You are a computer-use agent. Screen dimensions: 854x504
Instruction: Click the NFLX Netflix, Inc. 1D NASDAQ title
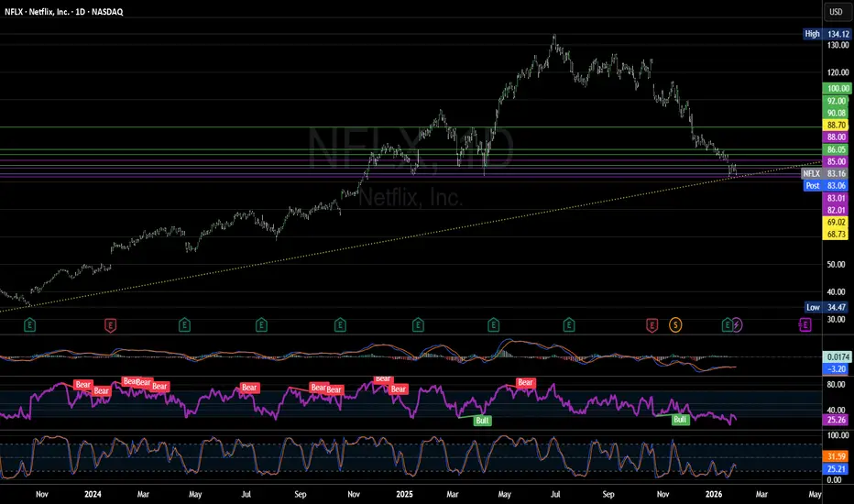click(x=64, y=11)
